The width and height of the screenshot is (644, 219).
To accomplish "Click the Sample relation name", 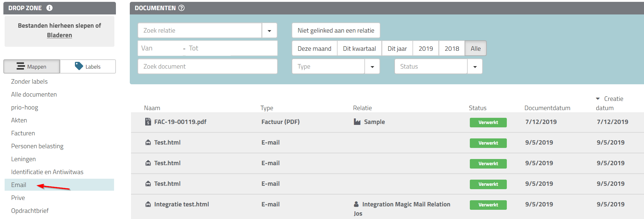I will coord(374,122).
